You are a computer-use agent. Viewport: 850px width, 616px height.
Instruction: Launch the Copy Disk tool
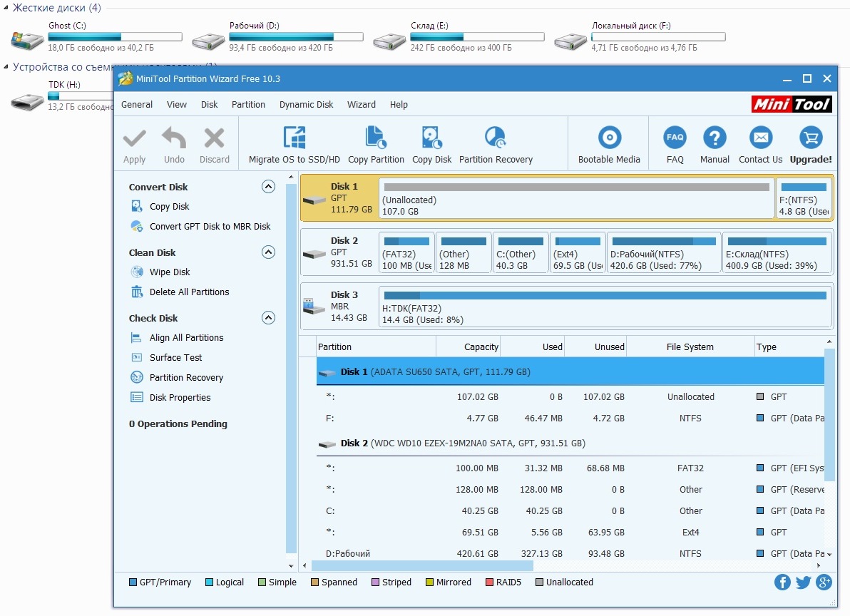tap(432, 138)
